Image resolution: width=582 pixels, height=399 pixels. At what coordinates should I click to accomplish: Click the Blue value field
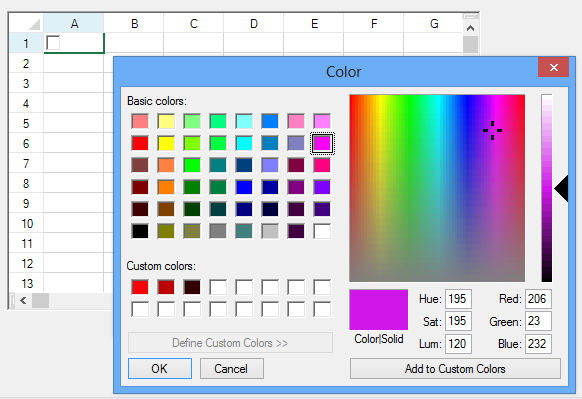538,344
